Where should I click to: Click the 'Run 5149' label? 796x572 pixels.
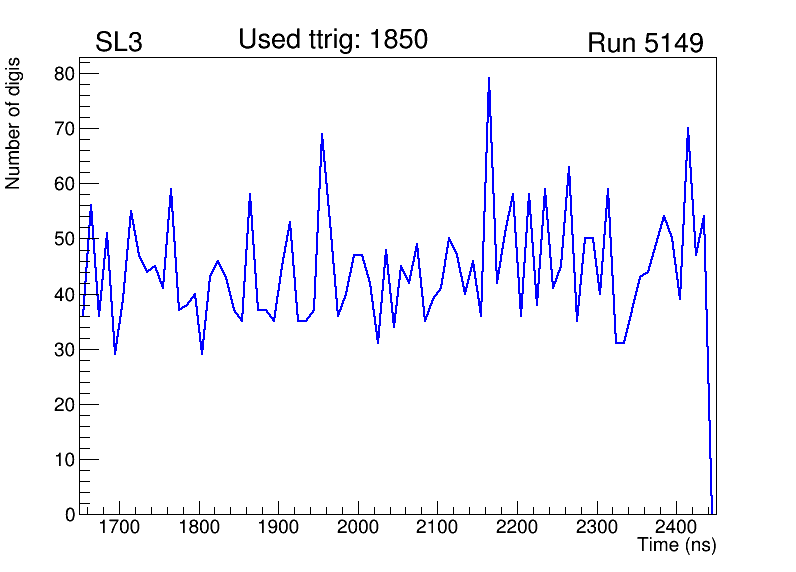click(x=645, y=43)
